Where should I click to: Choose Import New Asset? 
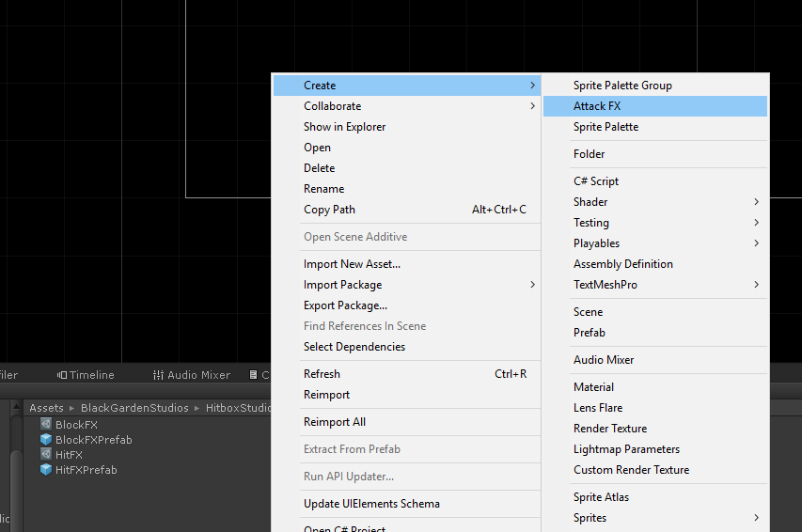click(x=406, y=264)
